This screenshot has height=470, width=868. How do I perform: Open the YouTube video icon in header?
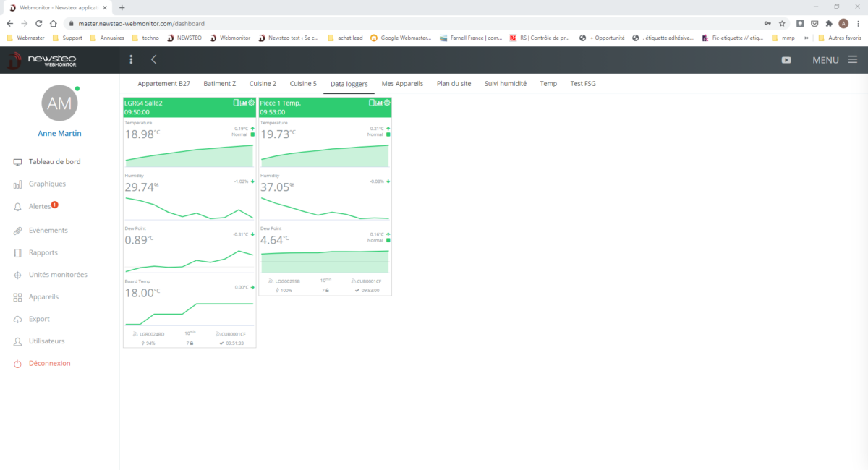(x=786, y=60)
